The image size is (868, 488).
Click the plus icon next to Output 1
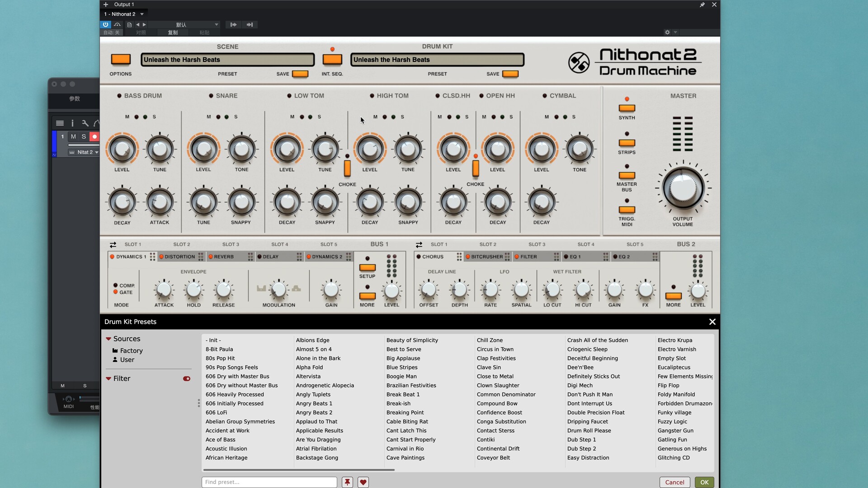[106, 5]
